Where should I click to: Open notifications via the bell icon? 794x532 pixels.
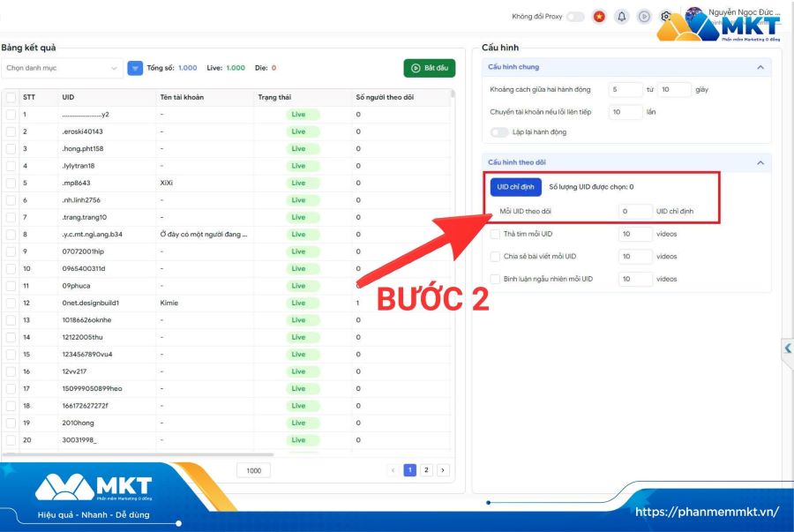pyautogui.click(x=622, y=16)
